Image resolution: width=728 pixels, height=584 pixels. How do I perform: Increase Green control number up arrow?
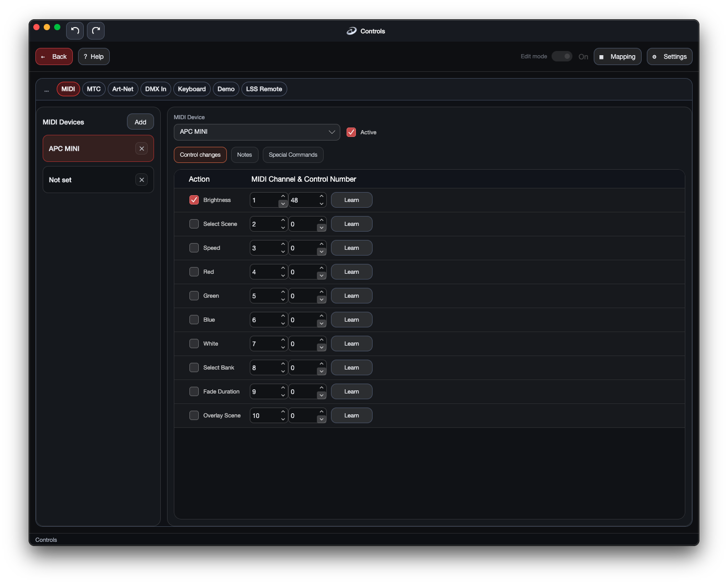click(322, 292)
